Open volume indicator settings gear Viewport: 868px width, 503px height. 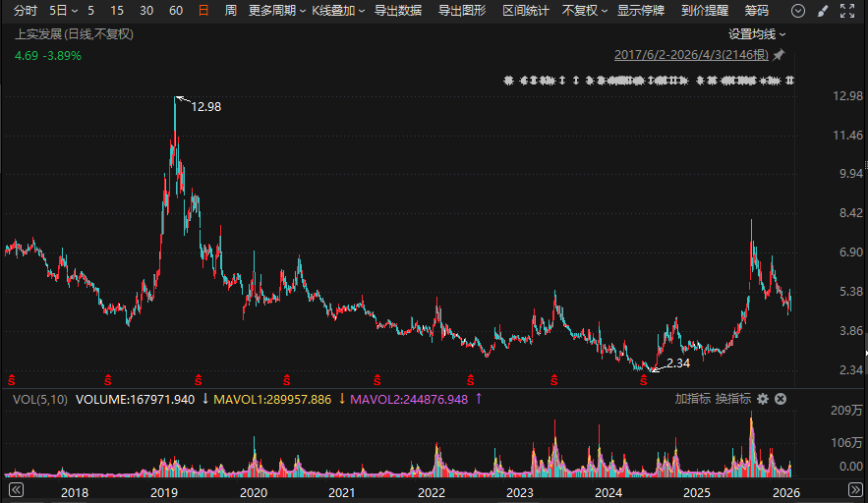tap(763, 399)
